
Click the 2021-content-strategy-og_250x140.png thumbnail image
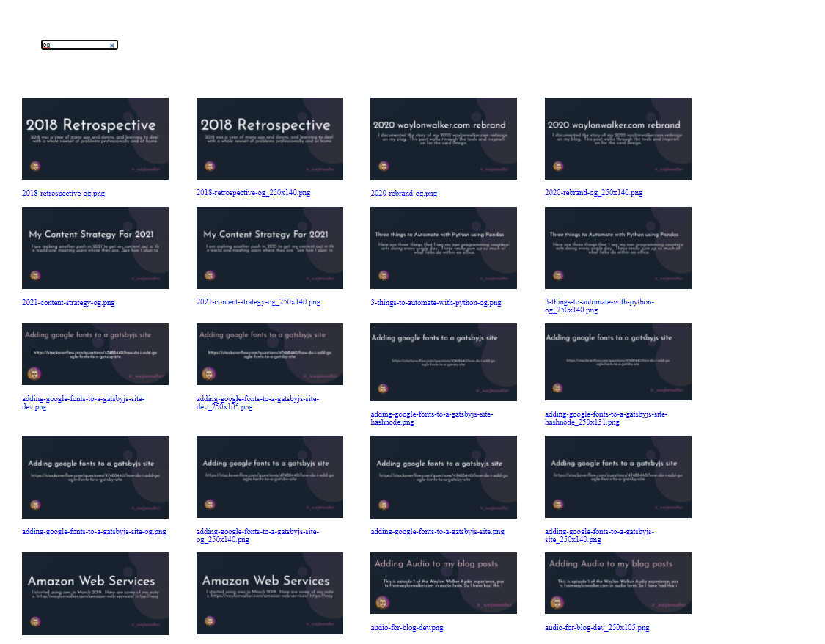[x=269, y=248]
